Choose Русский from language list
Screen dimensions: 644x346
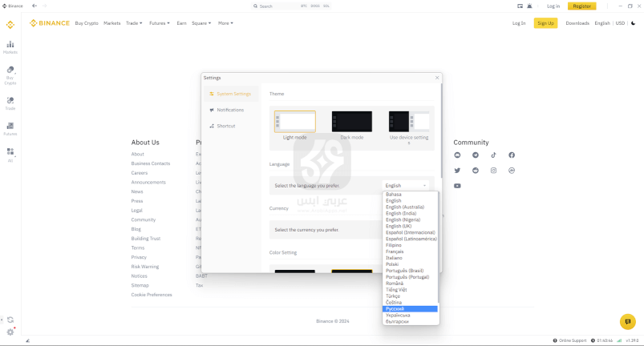(410, 308)
